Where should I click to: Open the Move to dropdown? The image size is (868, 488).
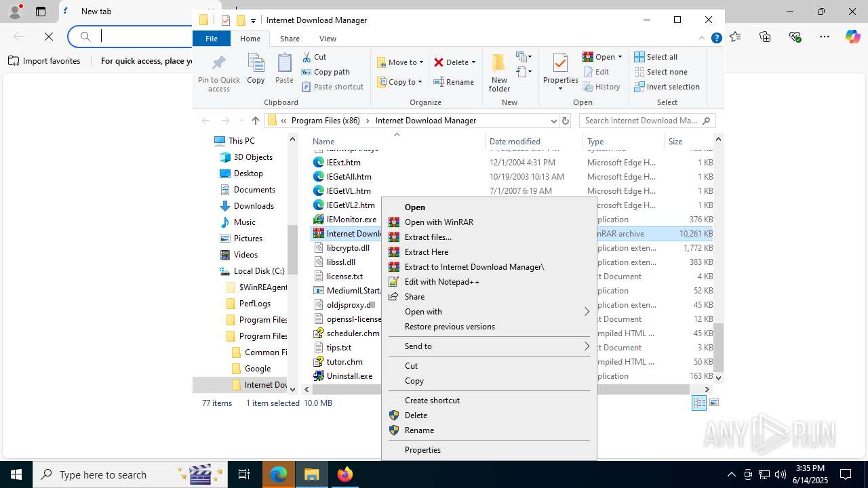click(400, 62)
